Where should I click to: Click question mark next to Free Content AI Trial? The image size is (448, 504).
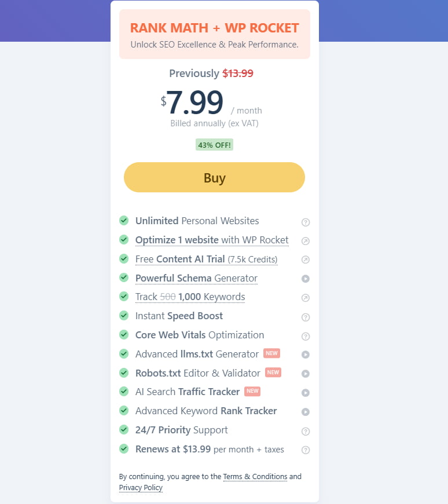click(306, 260)
